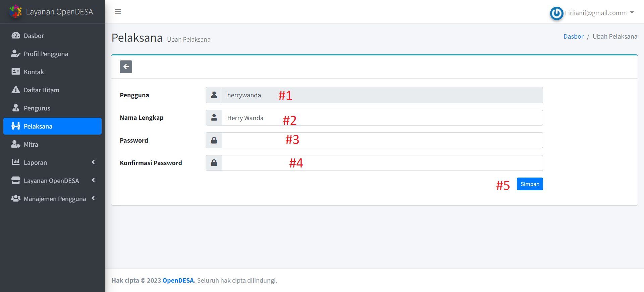Expand the Manajemen Pengguna submenu chevron
Screen dimensions: 644x292
pos(93,198)
